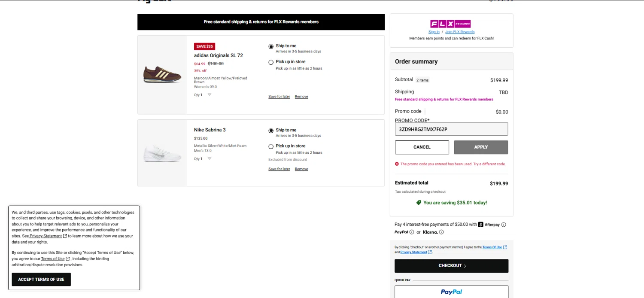Viewport: 644px width, 298px height.
Task: Click the PayPal quick pay logo
Action: [451, 292]
